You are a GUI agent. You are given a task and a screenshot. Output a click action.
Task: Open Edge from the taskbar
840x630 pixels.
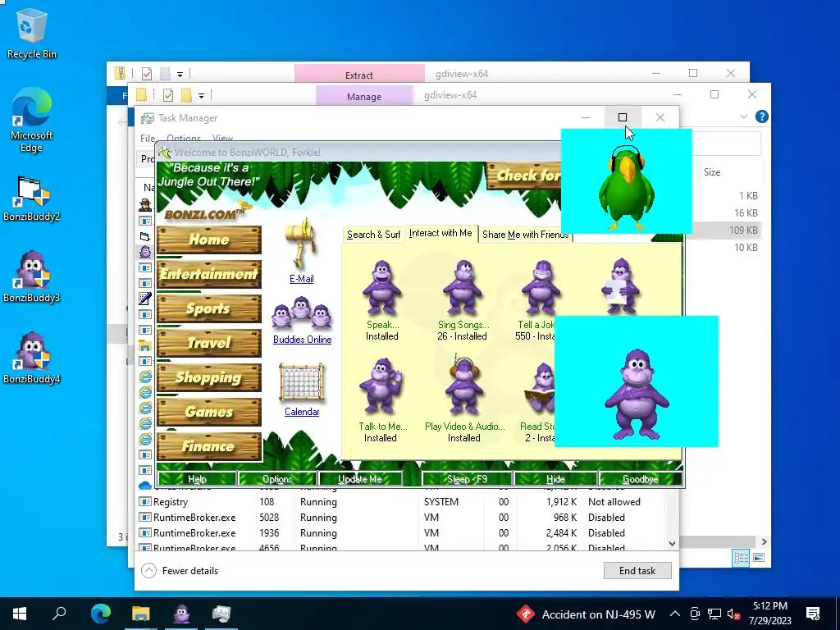click(100, 614)
